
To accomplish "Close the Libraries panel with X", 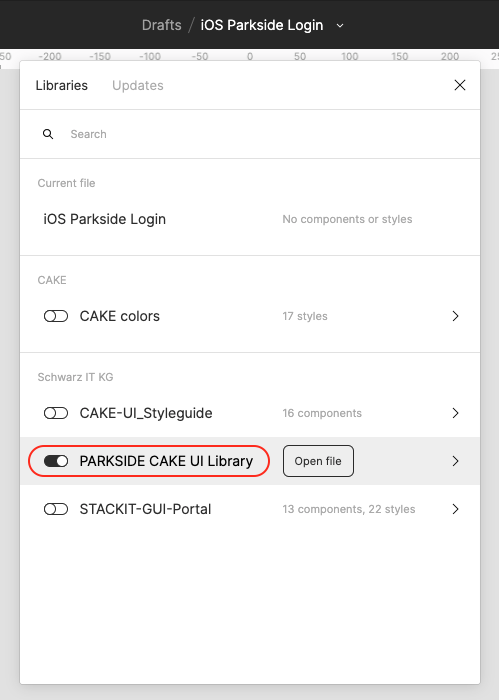I will tap(460, 85).
